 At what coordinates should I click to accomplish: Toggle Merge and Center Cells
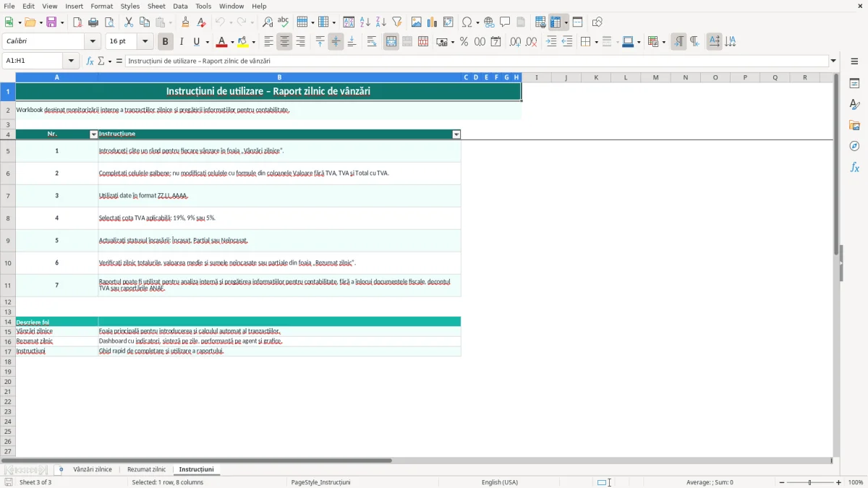tap(391, 42)
